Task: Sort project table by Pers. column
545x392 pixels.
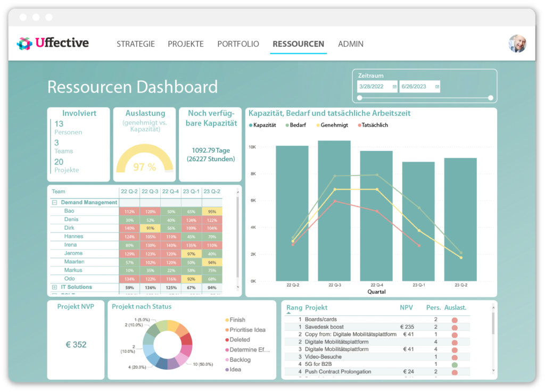Action: point(433,307)
